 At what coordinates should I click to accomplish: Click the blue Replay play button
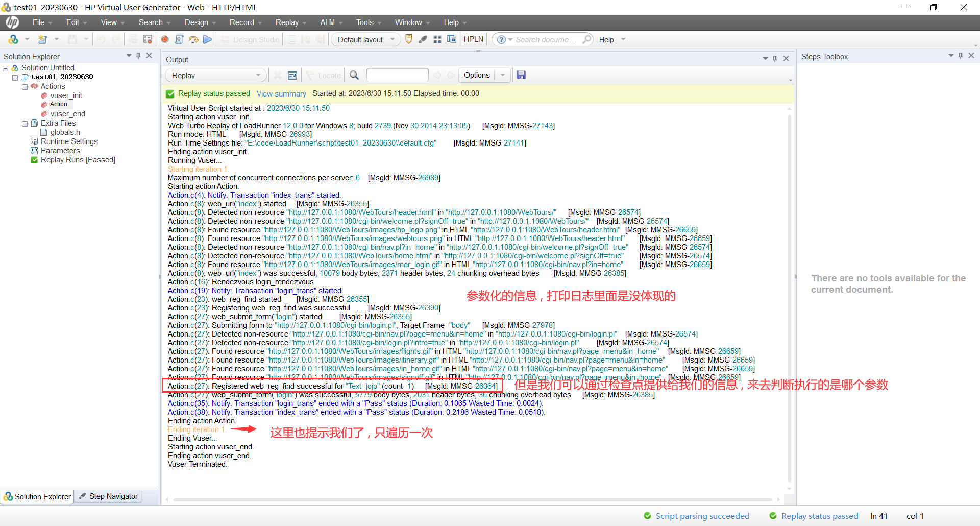[208, 39]
